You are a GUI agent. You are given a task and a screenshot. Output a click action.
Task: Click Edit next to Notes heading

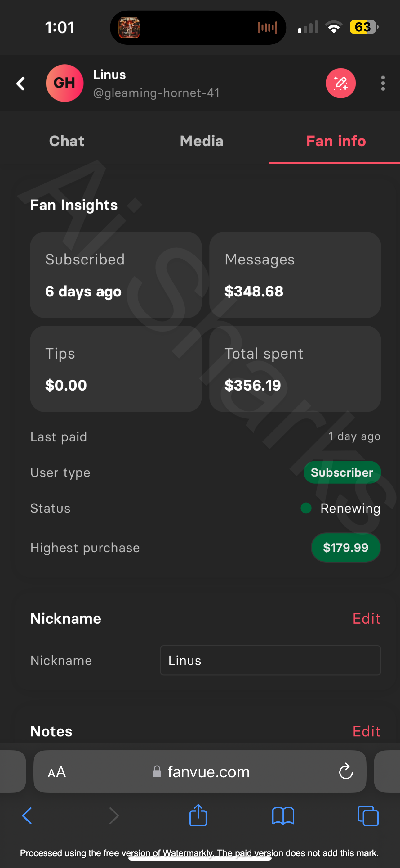coord(366,731)
